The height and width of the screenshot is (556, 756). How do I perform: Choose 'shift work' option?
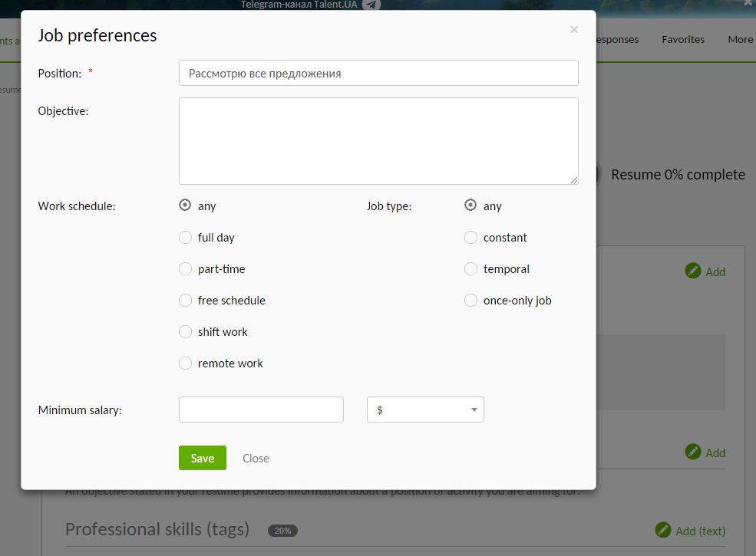(x=185, y=331)
